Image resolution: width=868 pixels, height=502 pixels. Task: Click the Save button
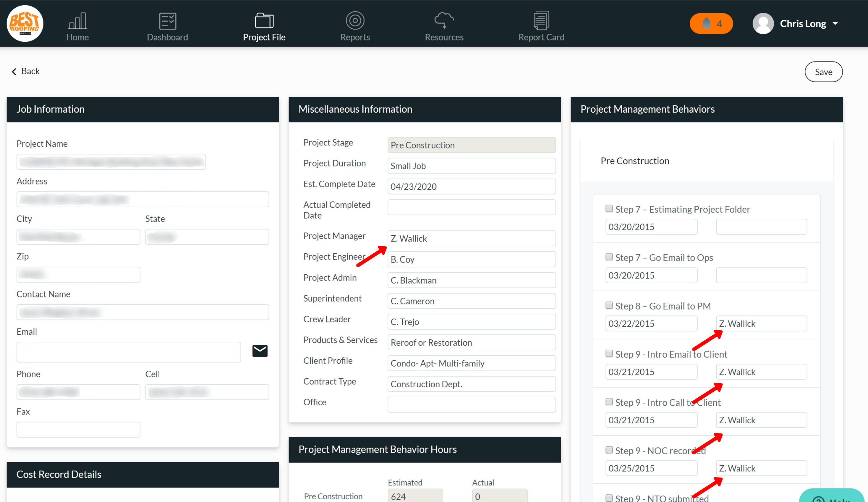coord(824,72)
